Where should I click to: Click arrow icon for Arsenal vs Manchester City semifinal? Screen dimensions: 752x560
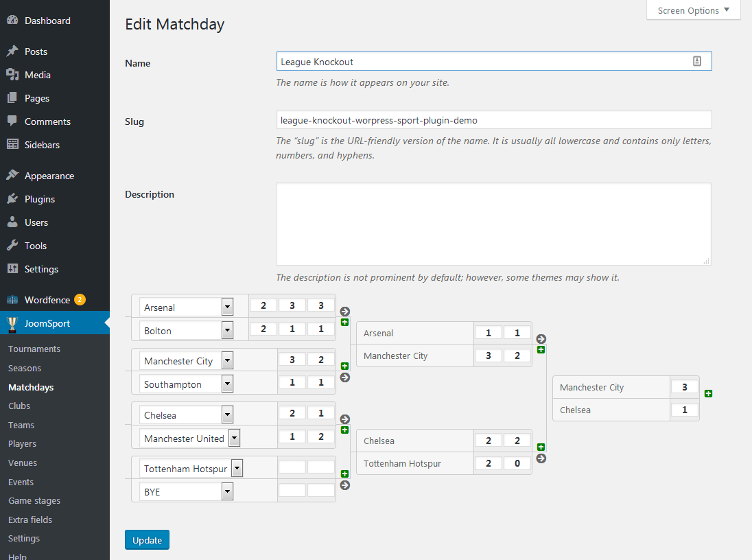click(x=541, y=339)
